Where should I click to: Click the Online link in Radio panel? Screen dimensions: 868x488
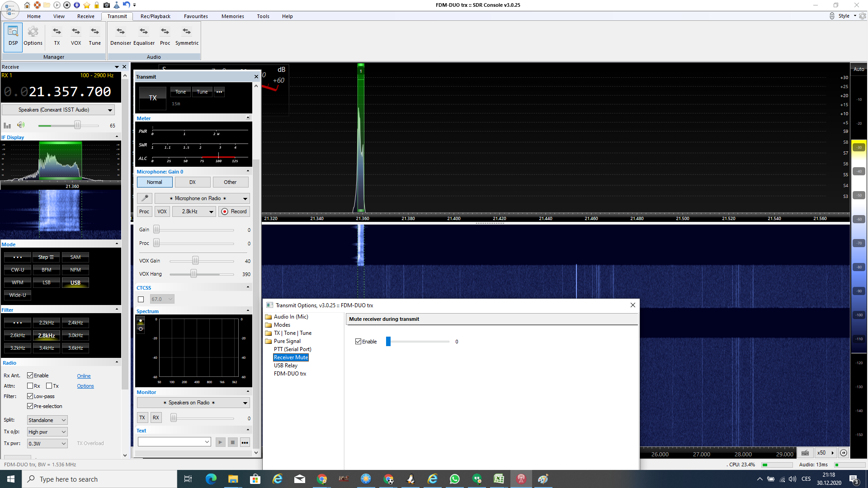84,376
